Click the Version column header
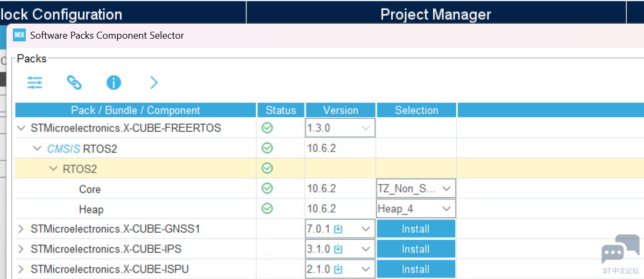Screen dimensions: 644x279 341,110
